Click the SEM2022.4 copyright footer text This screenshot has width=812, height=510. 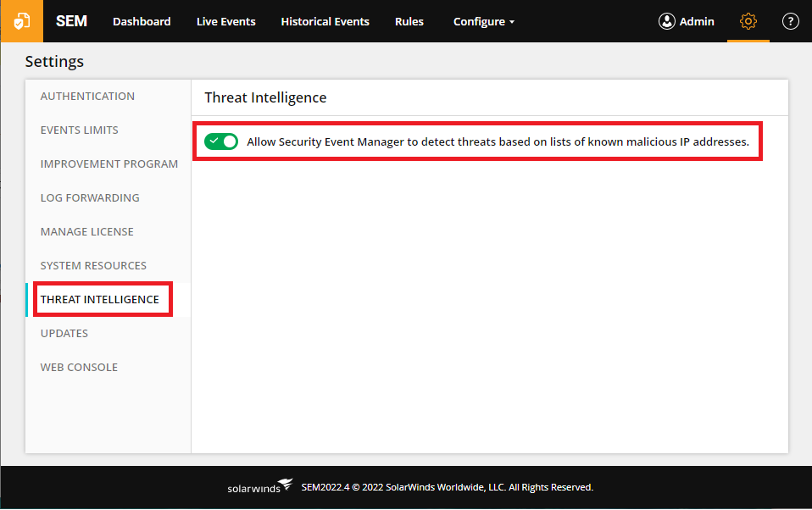click(x=448, y=487)
